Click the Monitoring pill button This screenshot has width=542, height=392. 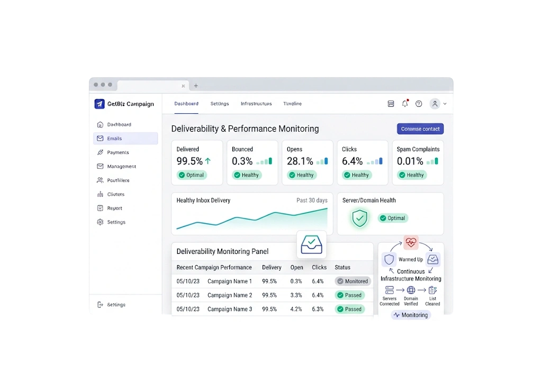411,315
